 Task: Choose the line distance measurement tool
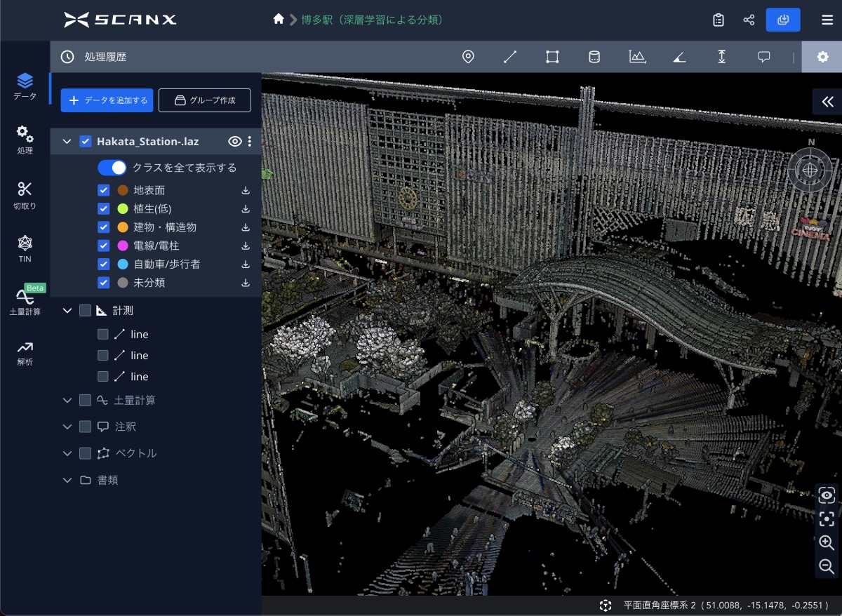[x=510, y=57]
